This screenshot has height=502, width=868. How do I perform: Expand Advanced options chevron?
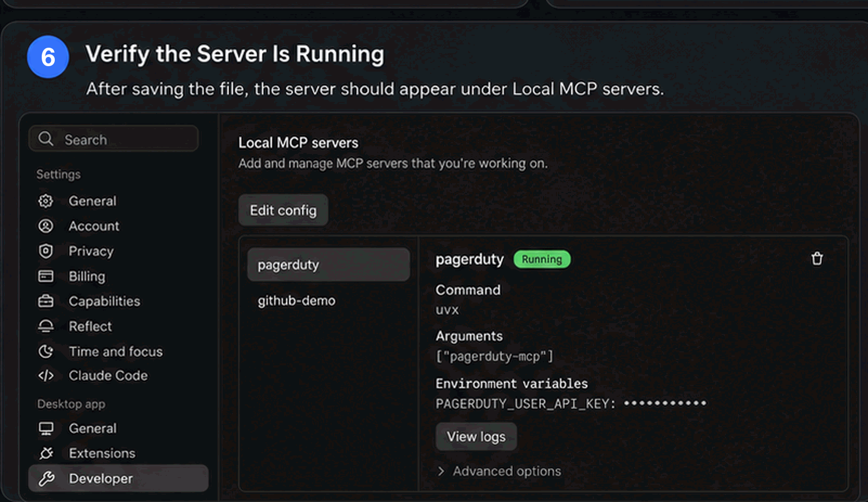pyautogui.click(x=441, y=471)
